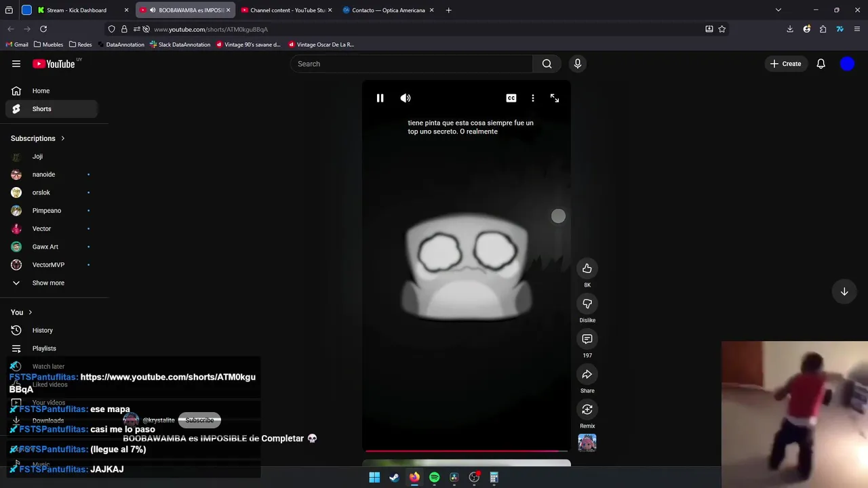Open Muebles bookmarks folder
This screenshot has width=868, height=488.
point(48,45)
